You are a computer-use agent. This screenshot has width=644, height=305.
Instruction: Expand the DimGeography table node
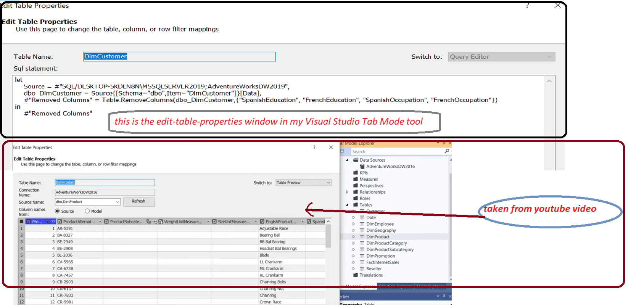tap(354, 230)
